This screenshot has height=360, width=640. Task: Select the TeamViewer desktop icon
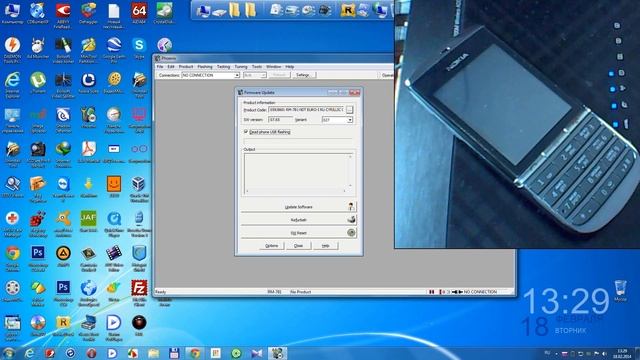coord(63,188)
